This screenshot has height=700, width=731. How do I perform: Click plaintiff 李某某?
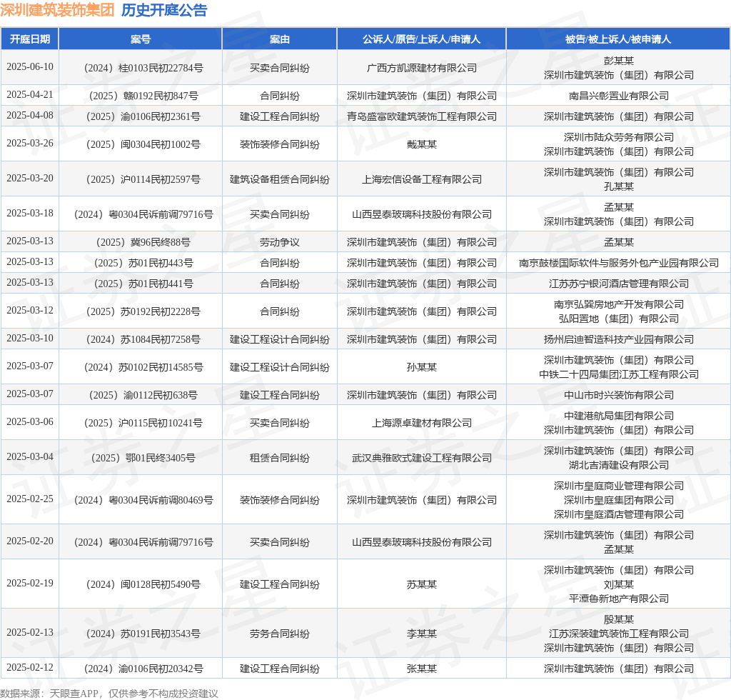tap(421, 634)
